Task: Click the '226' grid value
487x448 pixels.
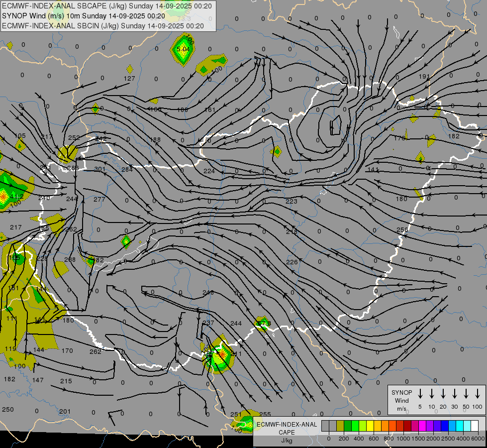Action: (292, 262)
